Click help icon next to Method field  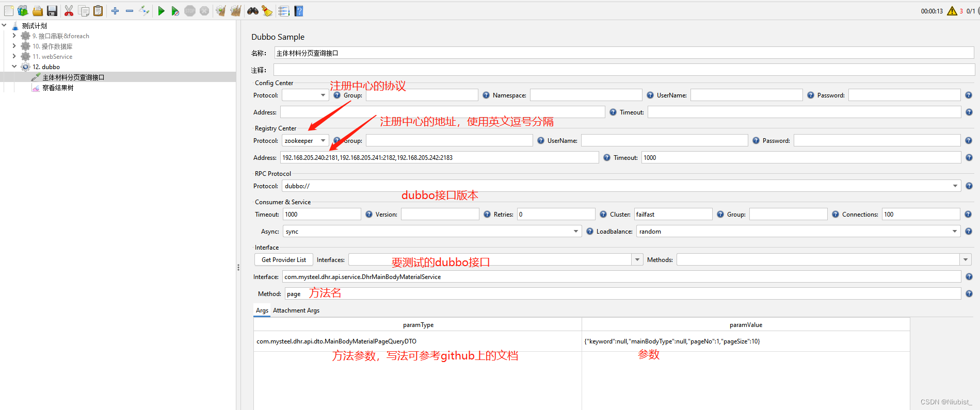(969, 294)
